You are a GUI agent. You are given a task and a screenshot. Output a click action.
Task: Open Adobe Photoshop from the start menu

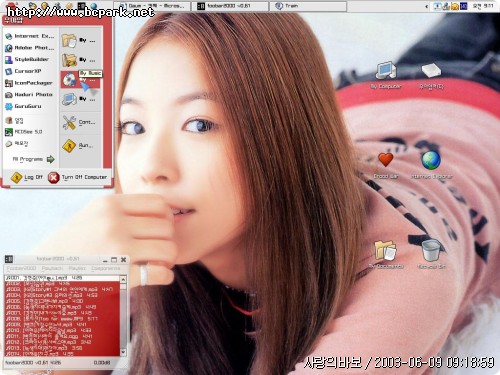click(x=30, y=48)
